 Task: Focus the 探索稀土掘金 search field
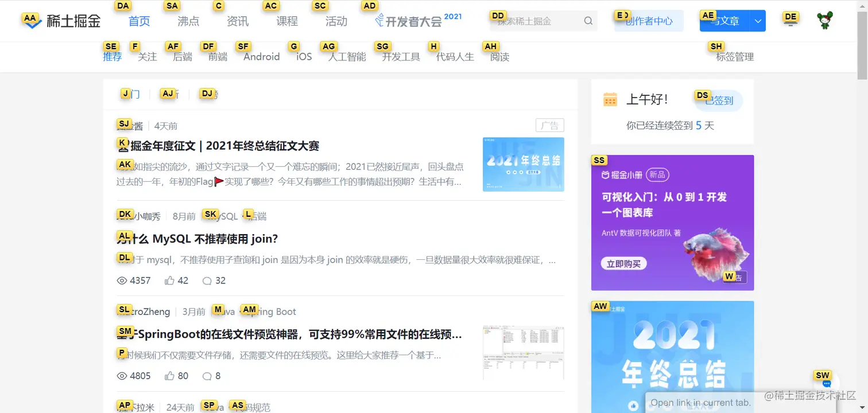click(543, 21)
